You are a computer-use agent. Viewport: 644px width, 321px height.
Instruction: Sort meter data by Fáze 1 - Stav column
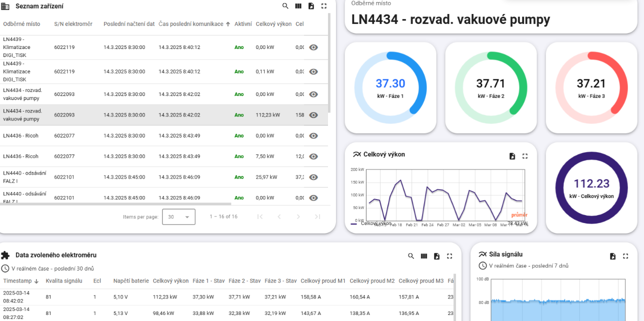[208, 281]
